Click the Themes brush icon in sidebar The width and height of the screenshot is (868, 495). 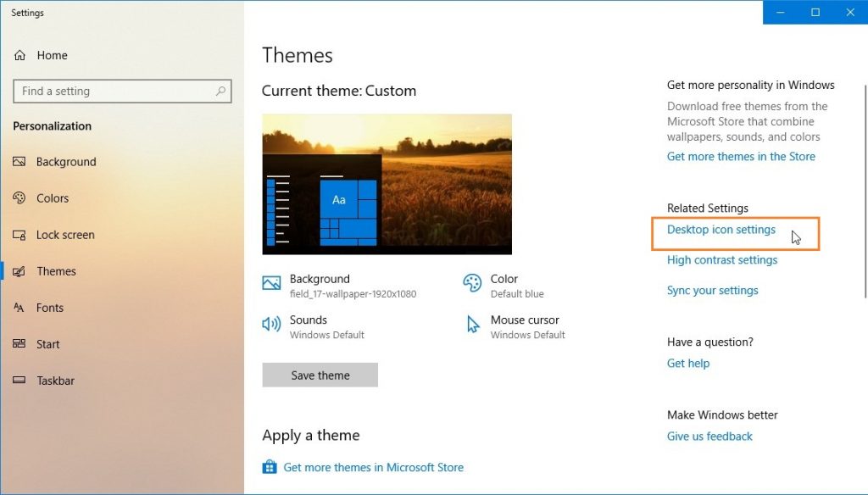click(x=19, y=271)
